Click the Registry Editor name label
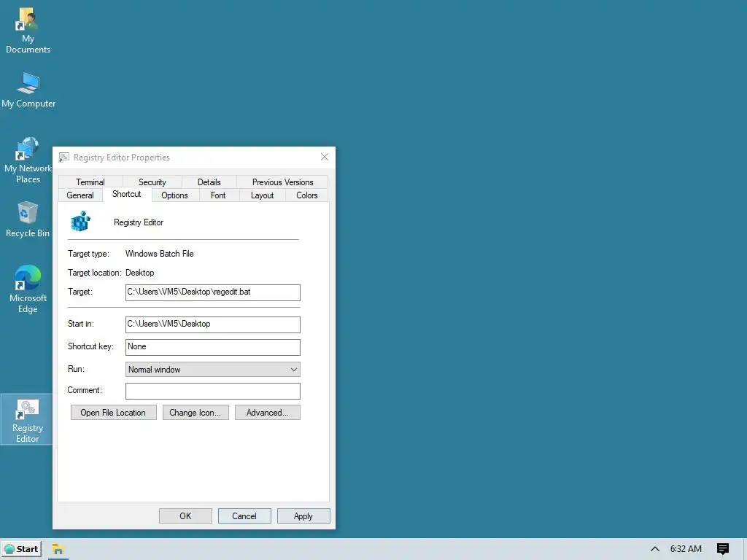Screen dimensions: 747x560 [x=139, y=222]
